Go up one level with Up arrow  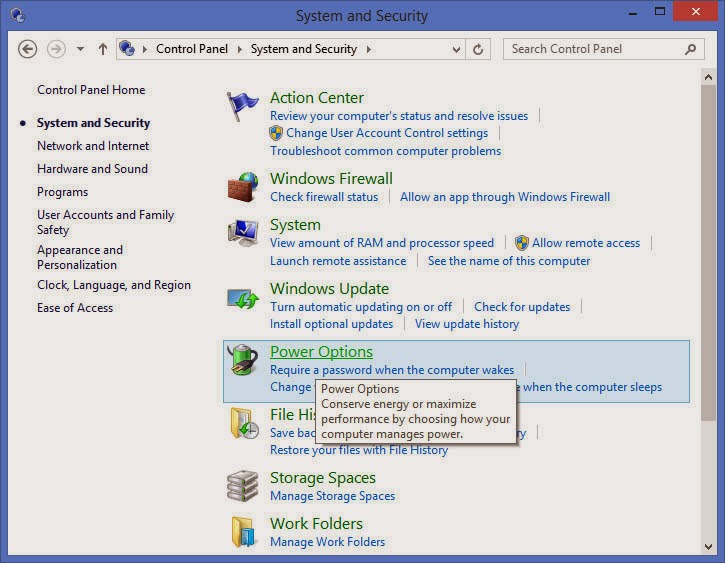click(x=103, y=49)
